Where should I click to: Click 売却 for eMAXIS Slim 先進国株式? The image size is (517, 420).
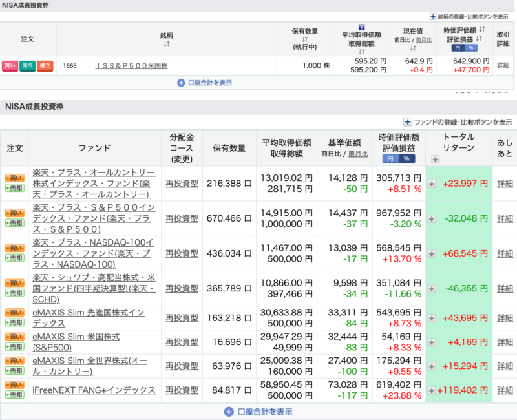pyautogui.click(x=15, y=322)
